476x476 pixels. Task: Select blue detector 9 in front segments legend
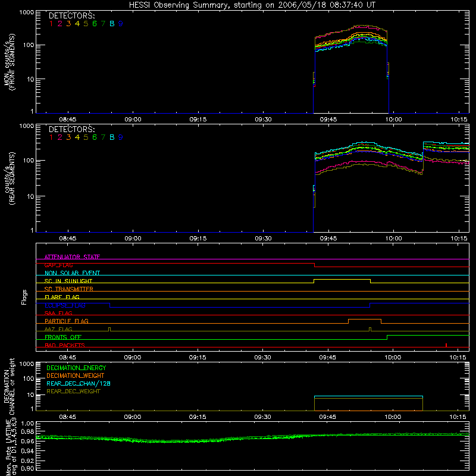(x=121, y=24)
